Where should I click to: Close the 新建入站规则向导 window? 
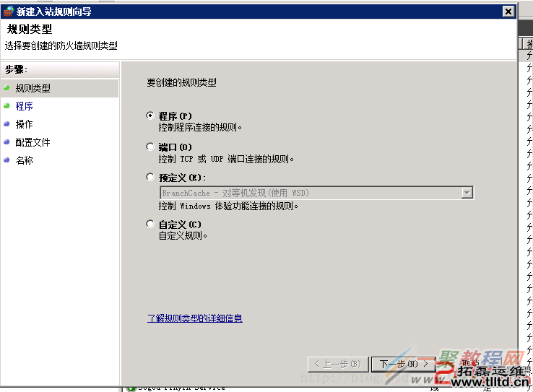(x=508, y=12)
